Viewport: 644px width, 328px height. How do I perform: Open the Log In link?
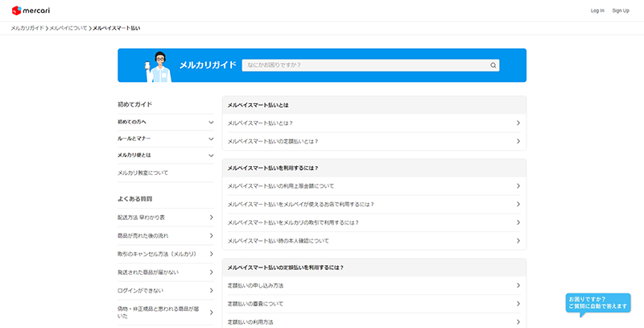click(597, 10)
